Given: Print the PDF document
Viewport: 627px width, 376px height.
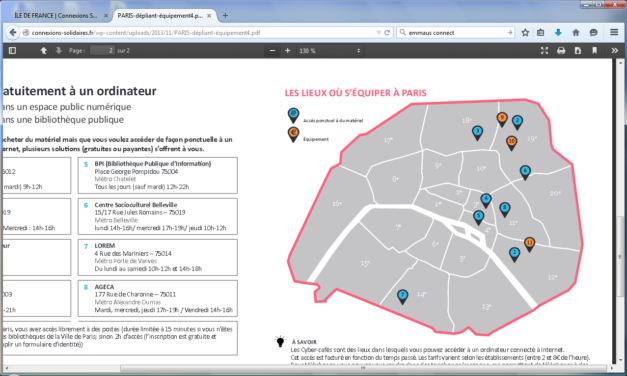Looking at the screenshot, I should click(561, 50).
